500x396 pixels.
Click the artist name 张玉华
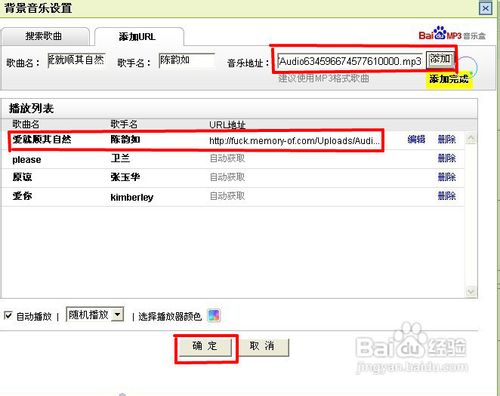(x=125, y=177)
